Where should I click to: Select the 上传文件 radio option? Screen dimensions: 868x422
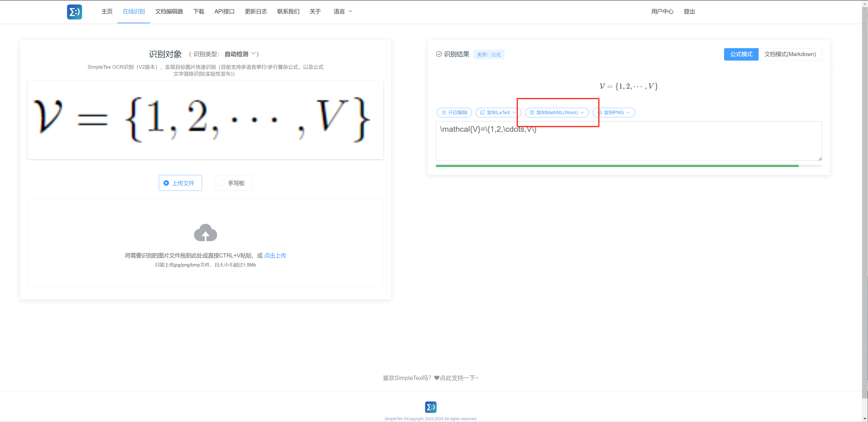point(180,183)
